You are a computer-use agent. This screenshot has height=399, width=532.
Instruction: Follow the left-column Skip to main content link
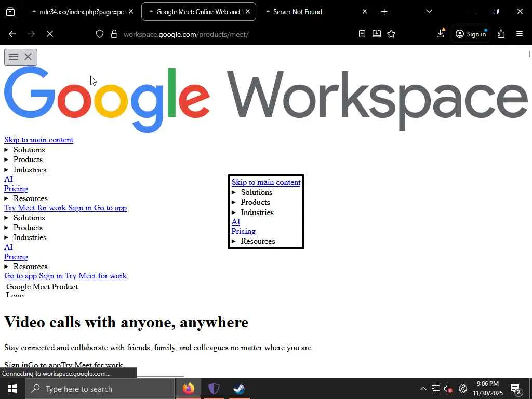38,140
